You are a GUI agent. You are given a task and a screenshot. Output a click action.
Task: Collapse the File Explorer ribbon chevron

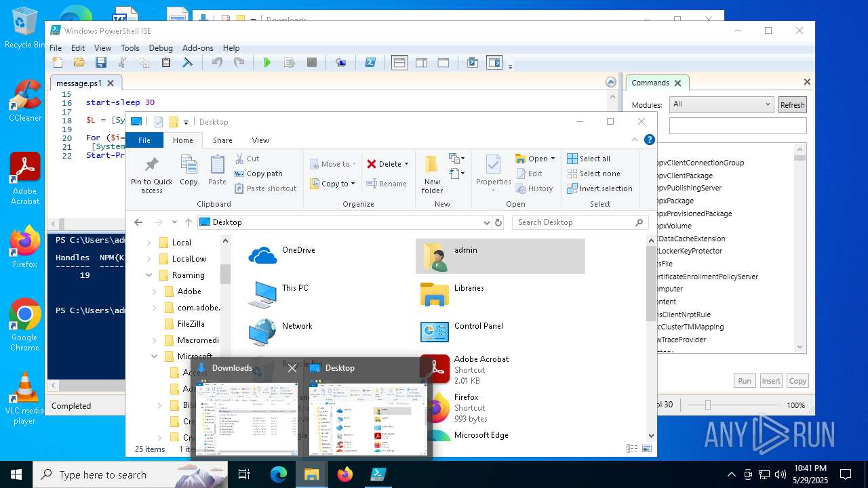635,140
